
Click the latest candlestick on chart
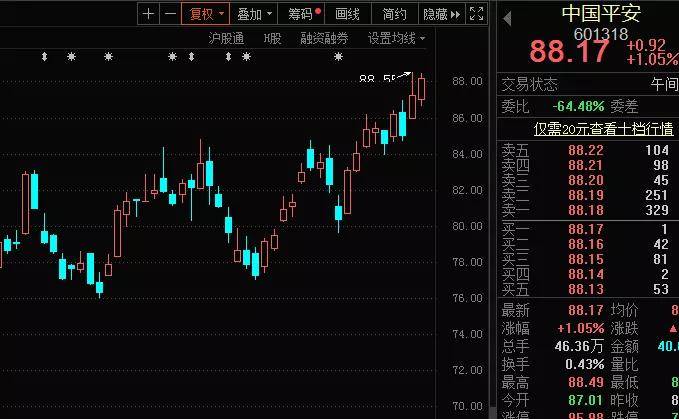421,89
